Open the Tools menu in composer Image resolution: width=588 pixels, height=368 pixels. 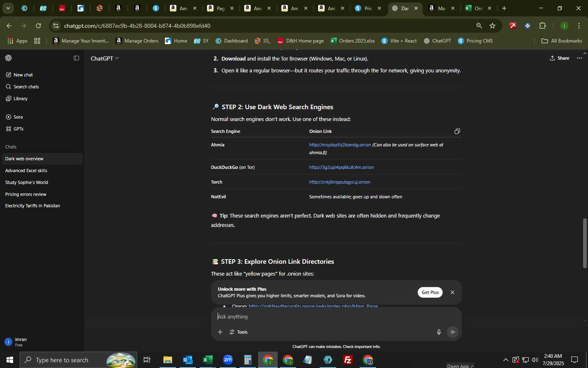pos(239,332)
